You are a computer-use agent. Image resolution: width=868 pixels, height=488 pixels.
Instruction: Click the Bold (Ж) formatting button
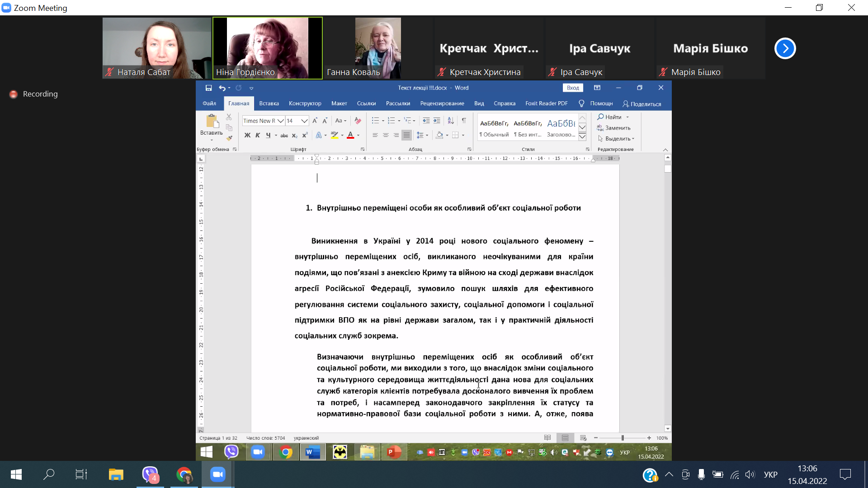(x=247, y=135)
